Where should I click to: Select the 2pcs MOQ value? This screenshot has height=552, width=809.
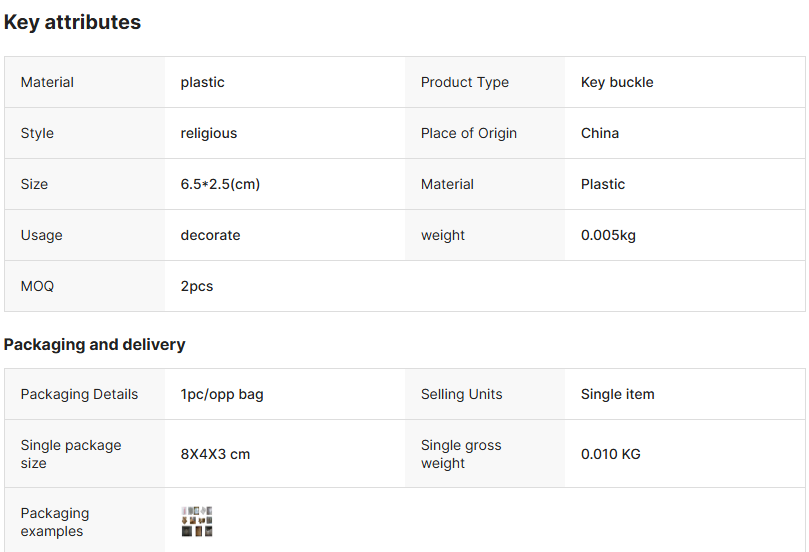197,286
